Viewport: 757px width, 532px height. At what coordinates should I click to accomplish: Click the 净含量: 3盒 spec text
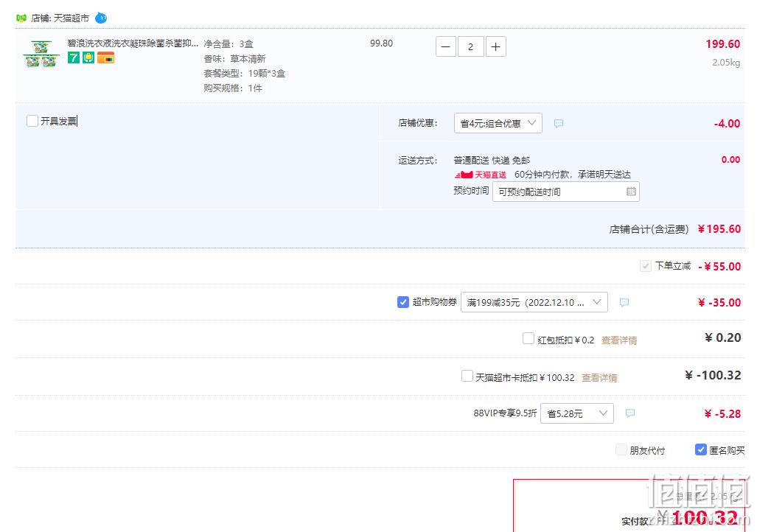(229, 44)
